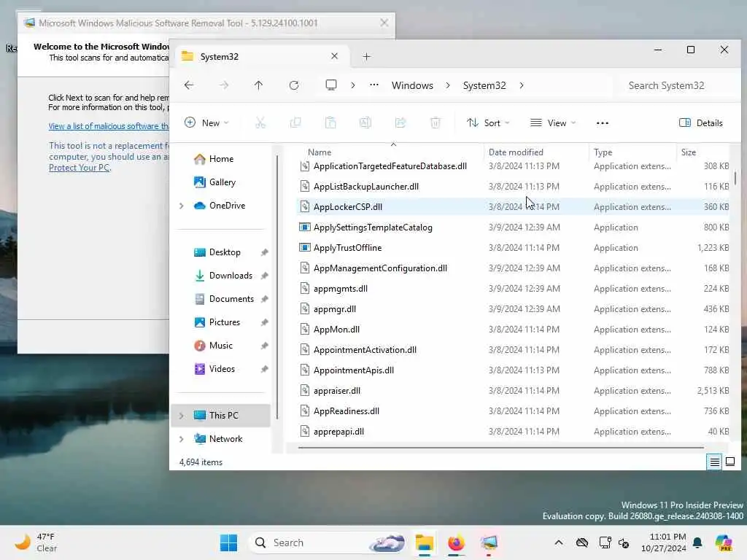The height and width of the screenshot is (560, 747).
Task: Open the 'Protect Your PC' link
Action: click(x=79, y=168)
